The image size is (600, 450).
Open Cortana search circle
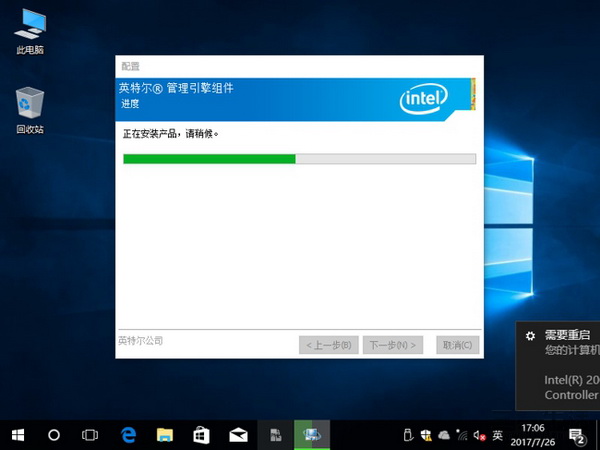pyautogui.click(x=54, y=435)
